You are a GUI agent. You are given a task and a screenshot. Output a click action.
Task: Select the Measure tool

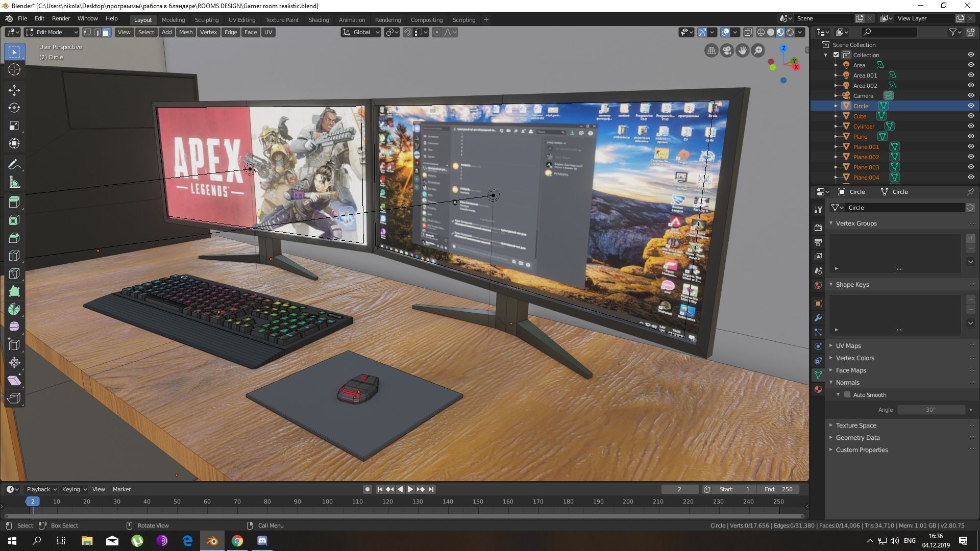point(14,182)
